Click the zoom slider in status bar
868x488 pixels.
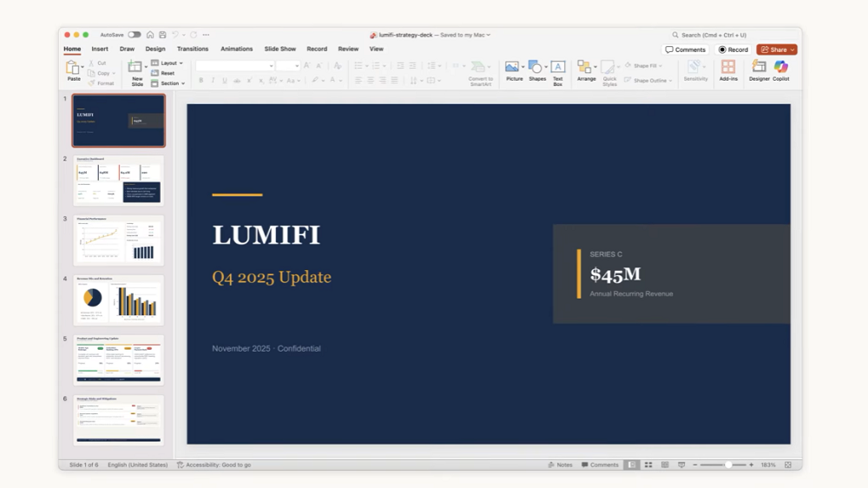tap(728, 465)
